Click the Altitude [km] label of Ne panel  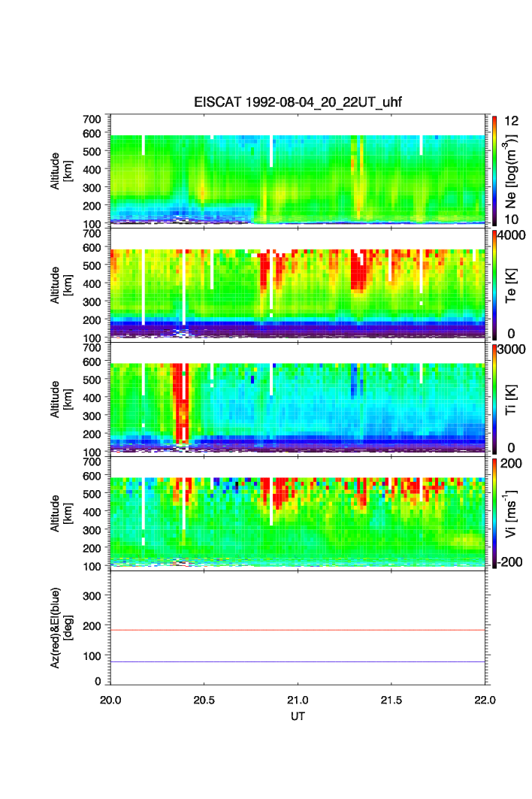point(61,171)
